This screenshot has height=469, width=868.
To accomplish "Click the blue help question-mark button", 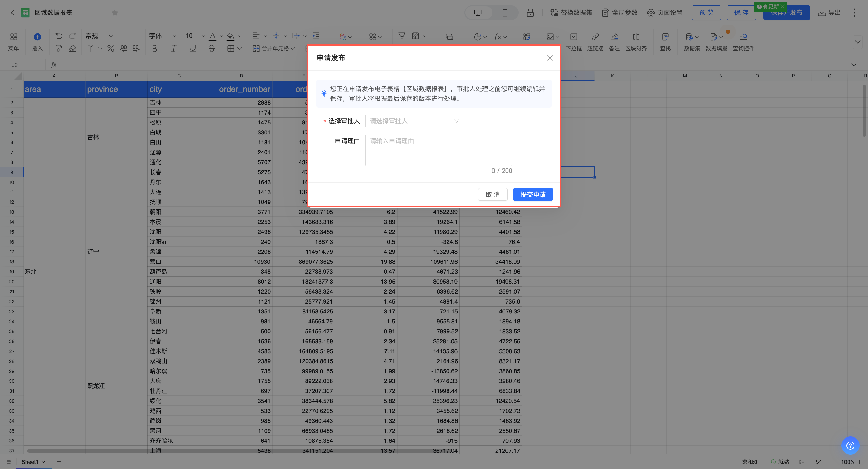I will pyautogui.click(x=850, y=445).
